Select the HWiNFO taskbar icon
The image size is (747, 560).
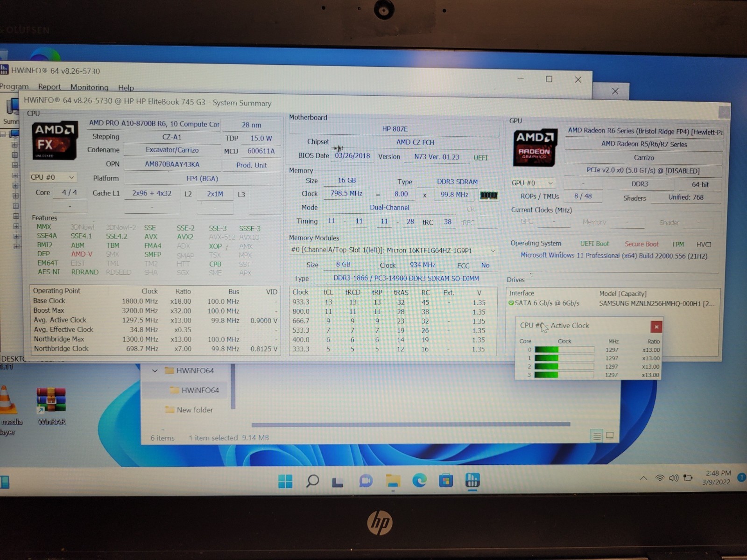click(472, 480)
